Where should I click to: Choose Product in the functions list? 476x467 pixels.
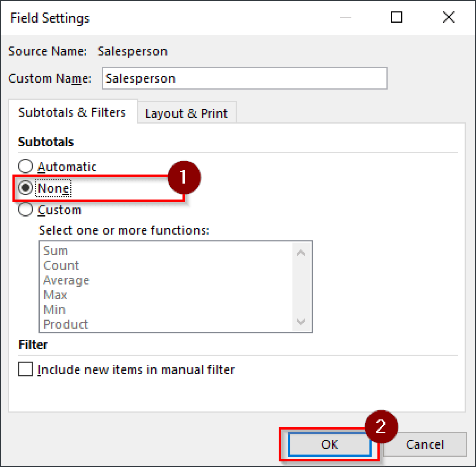[65, 324]
